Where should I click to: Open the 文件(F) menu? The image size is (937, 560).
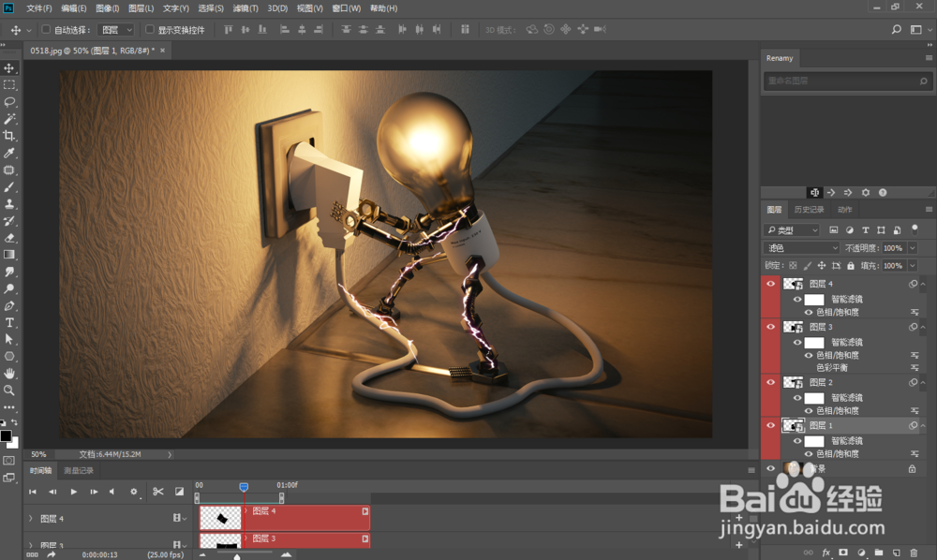coord(38,8)
